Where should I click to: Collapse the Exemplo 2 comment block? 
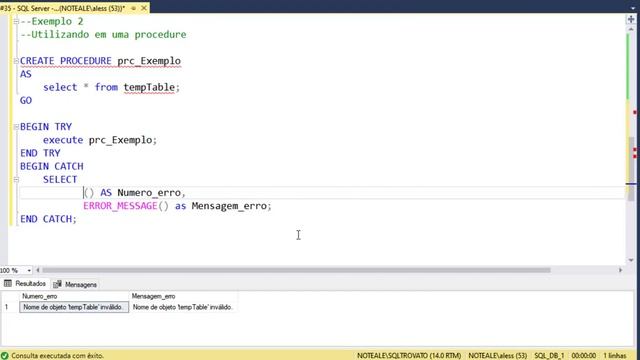[x=16, y=22]
